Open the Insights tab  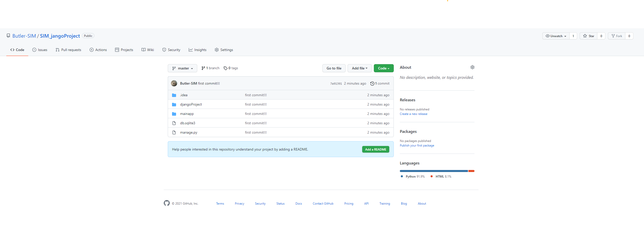pyautogui.click(x=198, y=50)
